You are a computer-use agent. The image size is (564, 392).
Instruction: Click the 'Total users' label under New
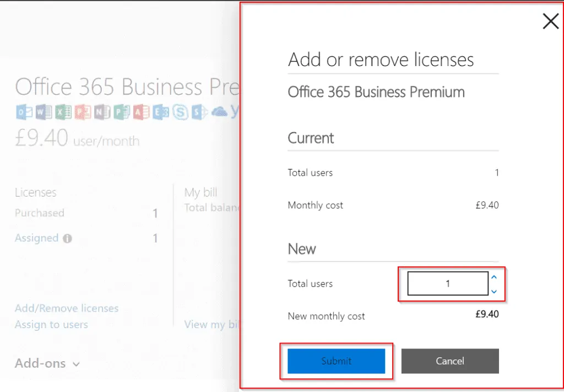310,284
